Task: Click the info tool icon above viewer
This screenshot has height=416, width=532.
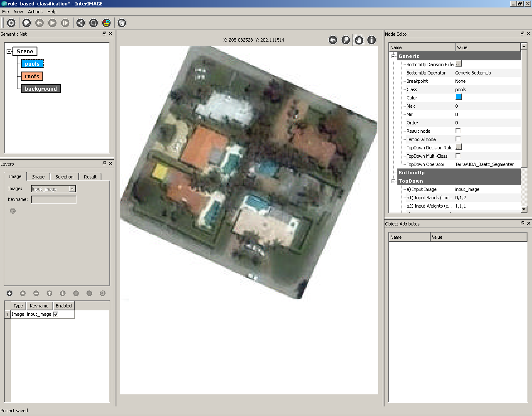Action: click(x=372, y=40)
